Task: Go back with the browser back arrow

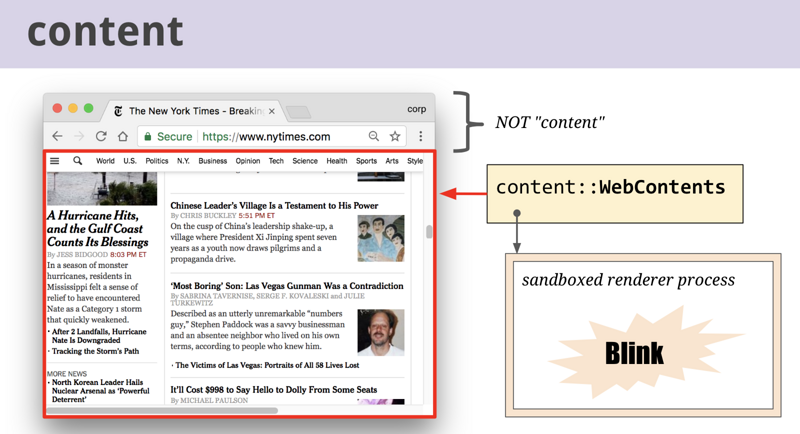Action: coord(57,136)
